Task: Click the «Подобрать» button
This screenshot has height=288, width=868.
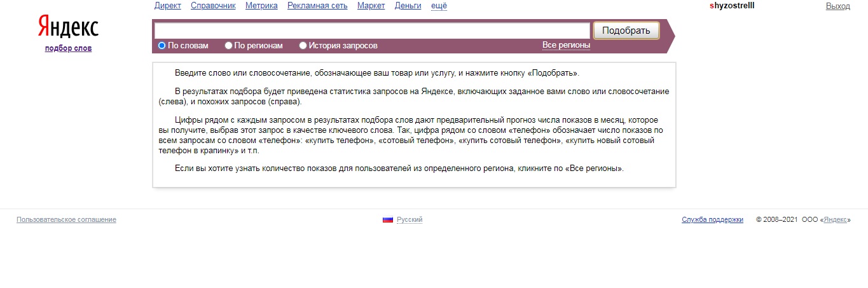Action: click(x=626, y=31)
